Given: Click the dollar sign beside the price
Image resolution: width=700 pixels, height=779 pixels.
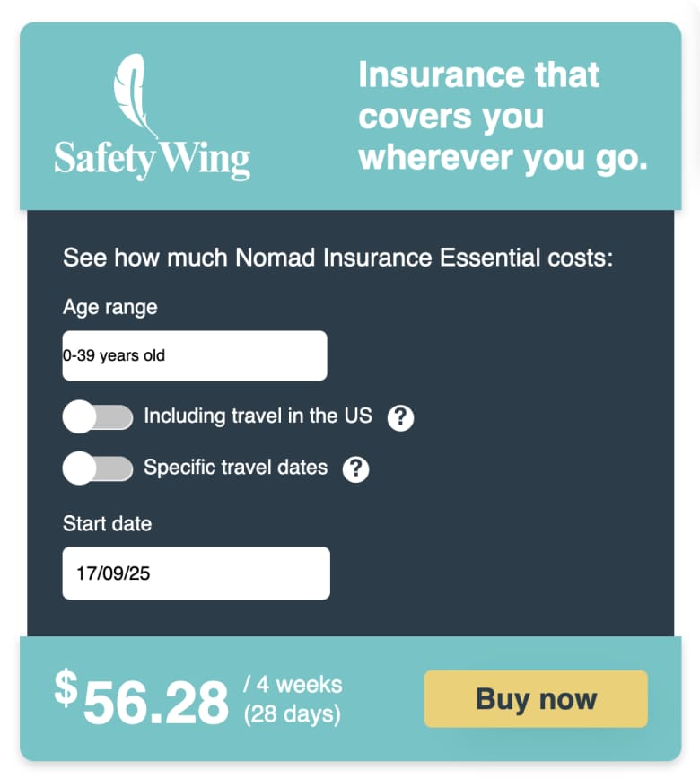Looking at the screenshot, I should click(66, 687).
